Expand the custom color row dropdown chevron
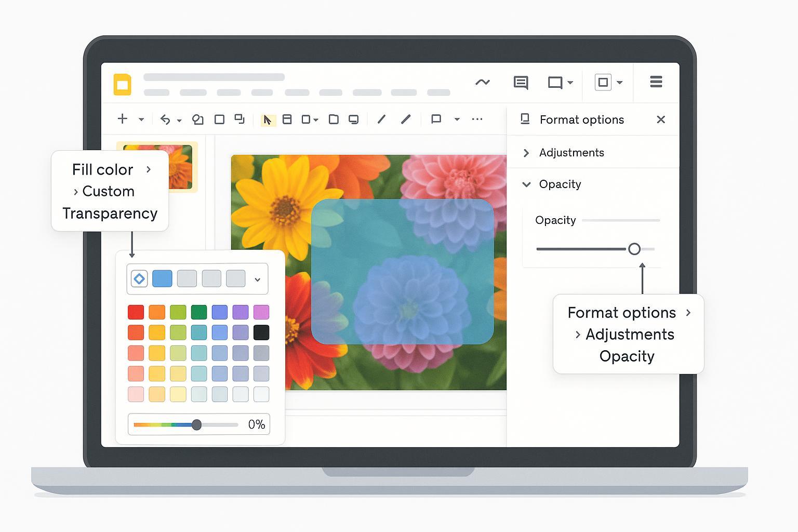798x532 pixels. tap(257, 280)
